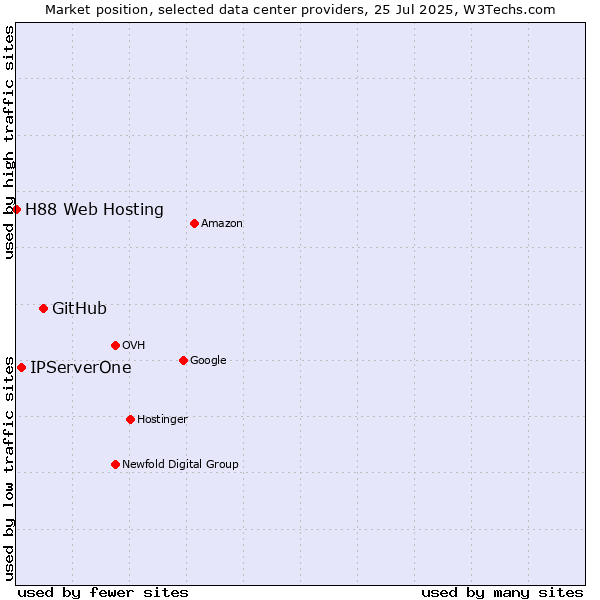Click the 'Hostinger' label
The image size is (600, 600).
(x=162, y=420)
